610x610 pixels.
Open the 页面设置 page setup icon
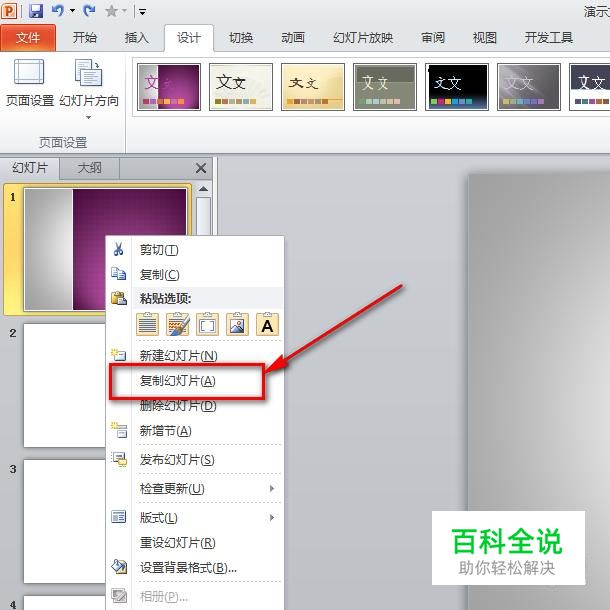click(x=29, y=72)
